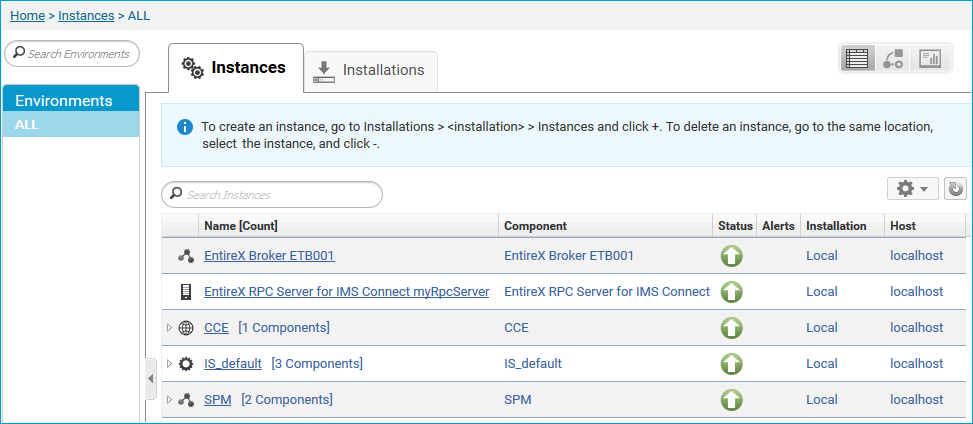This screenshot has width=973, height=424.
Task: Click 'localhost' in the SPM row
Action: [x=917, y=400]
